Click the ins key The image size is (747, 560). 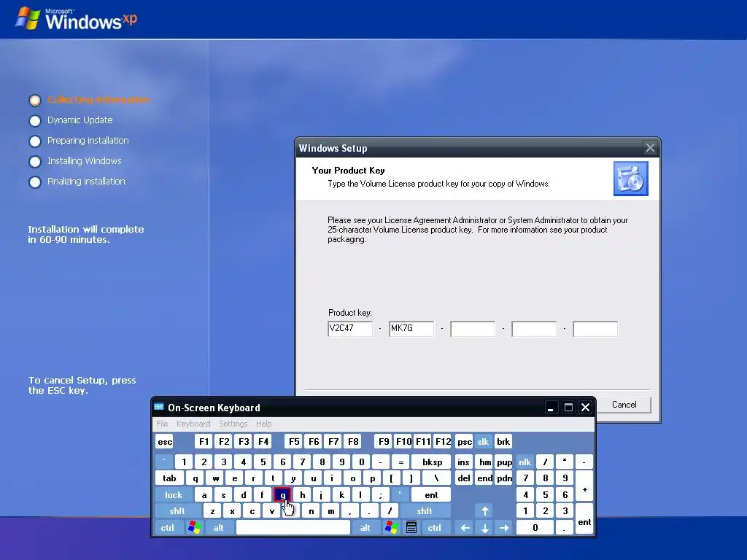pos(463,462)
